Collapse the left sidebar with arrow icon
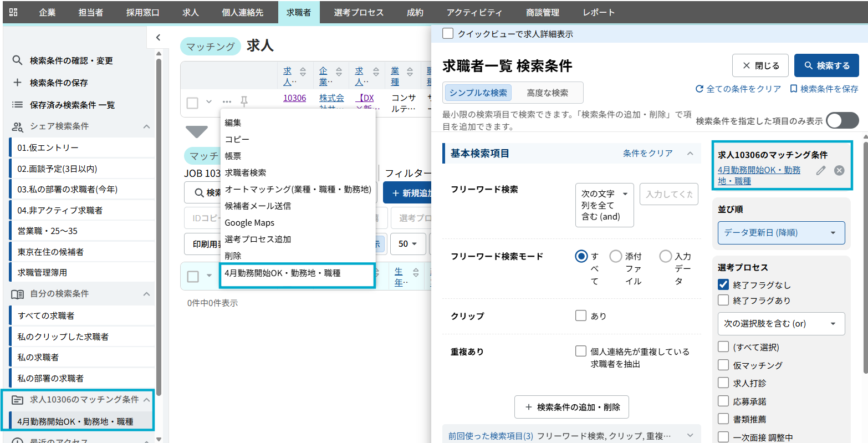Screen dimensions: 868x443 (x=158, y=38)
